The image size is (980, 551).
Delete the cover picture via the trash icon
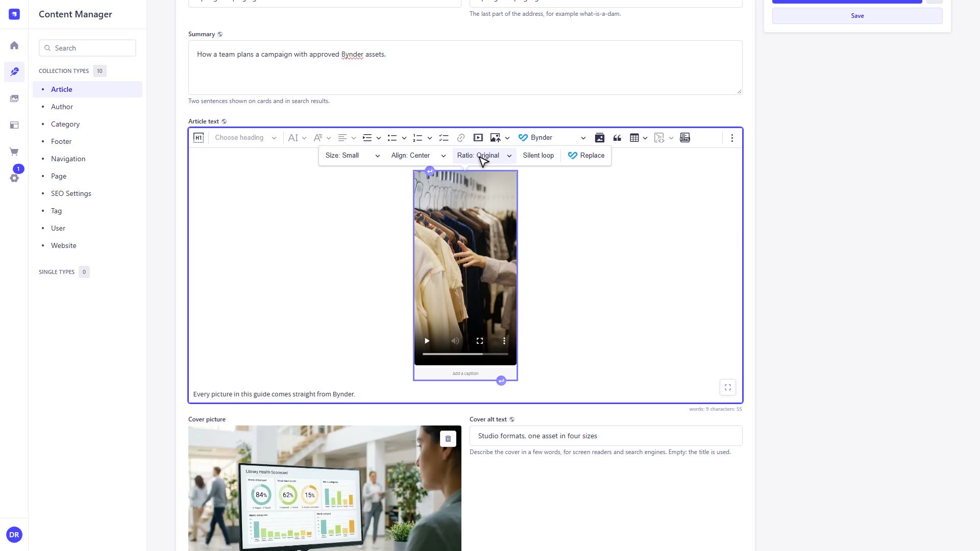[448, 439]
